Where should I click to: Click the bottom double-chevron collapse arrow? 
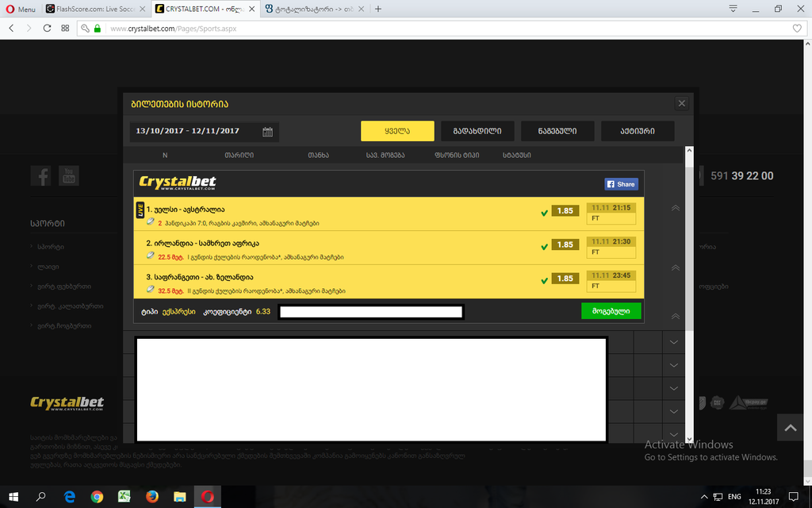(676, 316)
